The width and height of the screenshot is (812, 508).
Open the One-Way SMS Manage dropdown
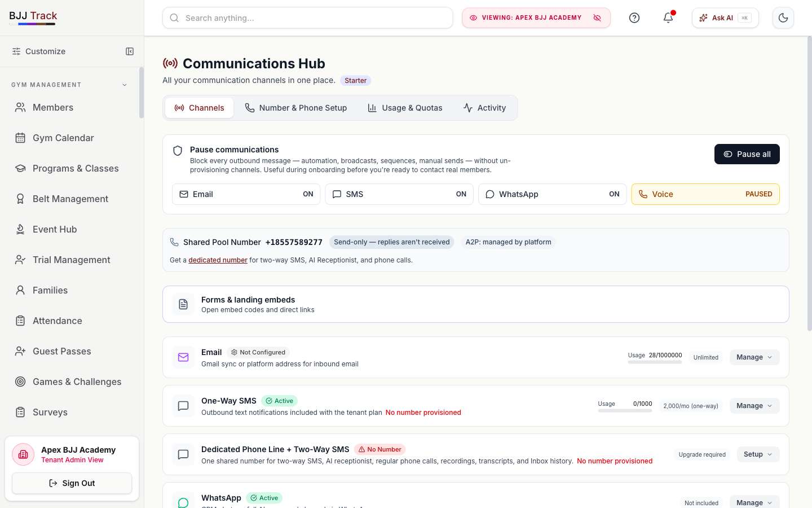[754, 406]
